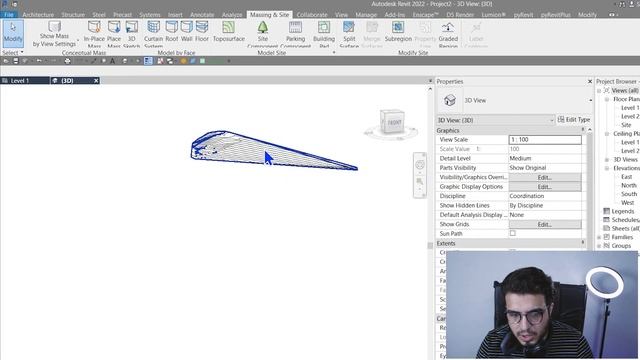
Task: Choose the In-Place Mass tool
Action: pos(94,33)
